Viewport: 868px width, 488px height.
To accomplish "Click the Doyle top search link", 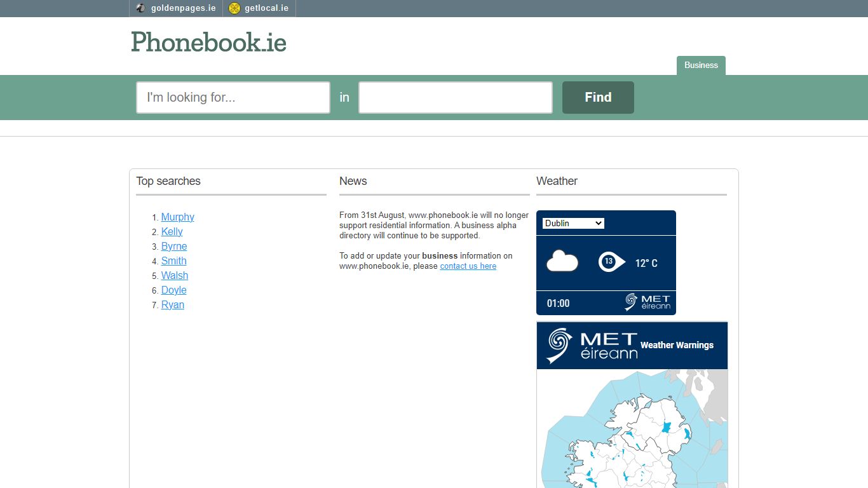I will pyautogui.click(x=174, y=290).
